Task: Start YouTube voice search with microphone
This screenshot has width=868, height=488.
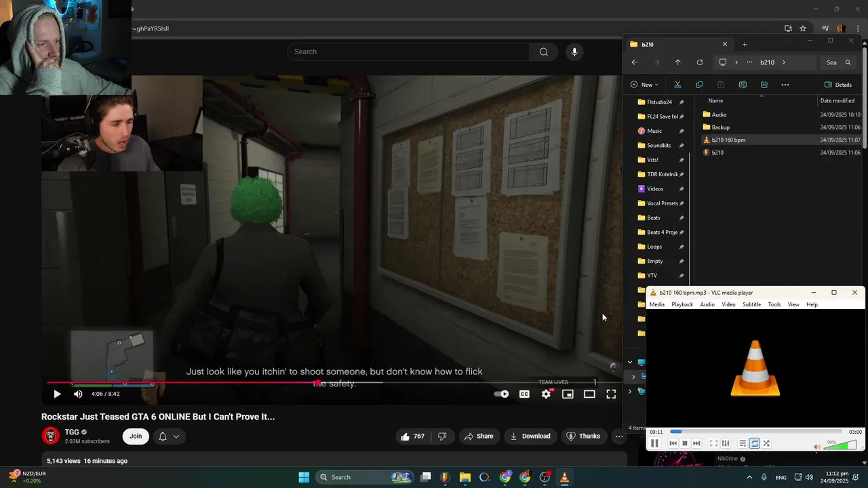Action: tap(574, 52)
